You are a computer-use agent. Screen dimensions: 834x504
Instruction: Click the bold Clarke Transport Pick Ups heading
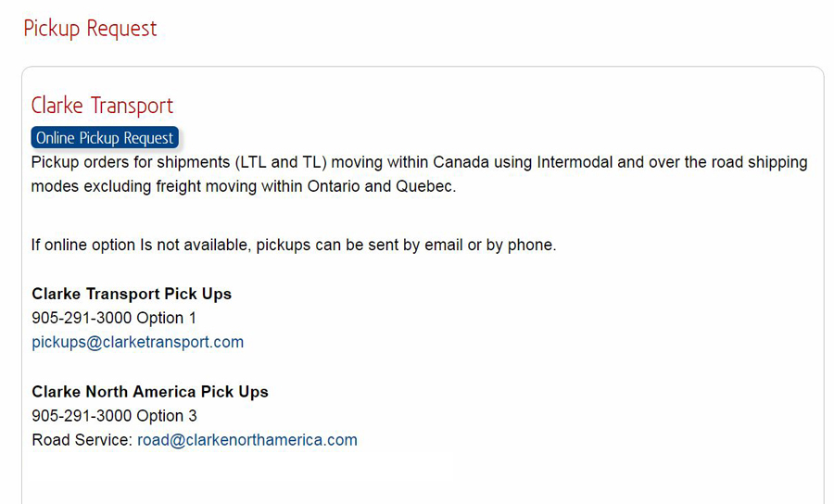tap(132, 294)
